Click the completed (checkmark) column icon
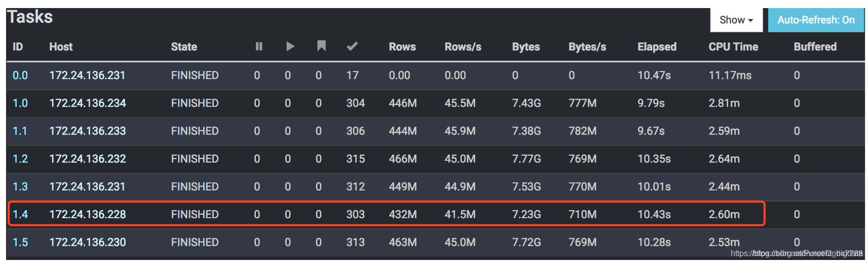 coord(352,46)
